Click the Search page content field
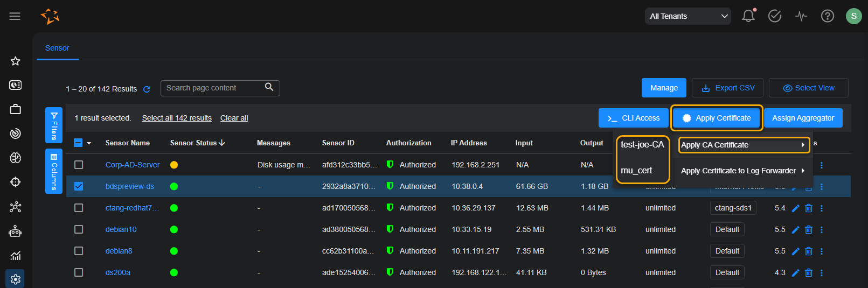This screenshot has width=868, height=288. (214, 88)
